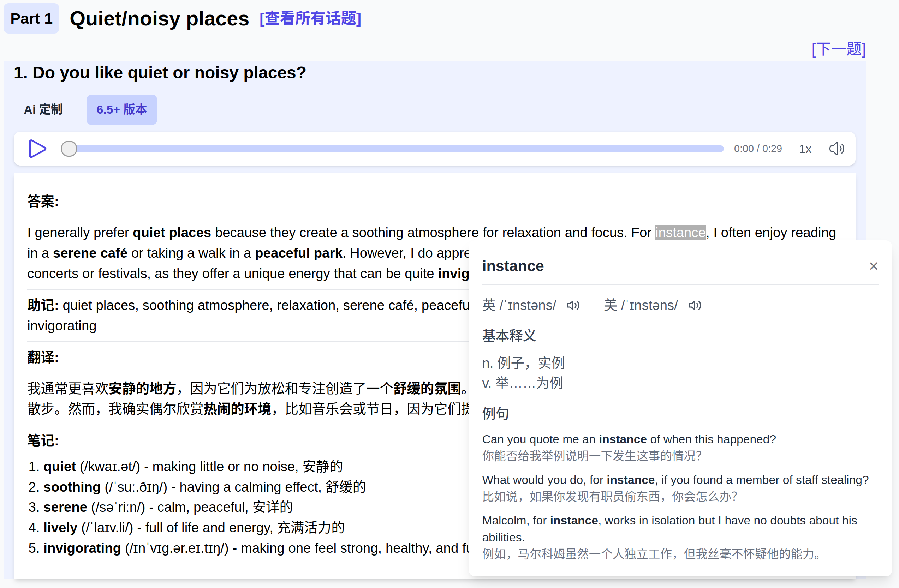Click the Part 1 badge

point(31,18)
